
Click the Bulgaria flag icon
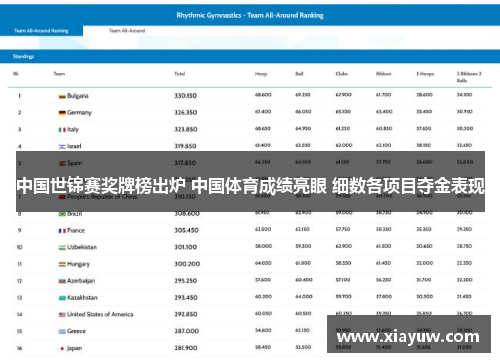pyautogui.click(x=62, y=96)
